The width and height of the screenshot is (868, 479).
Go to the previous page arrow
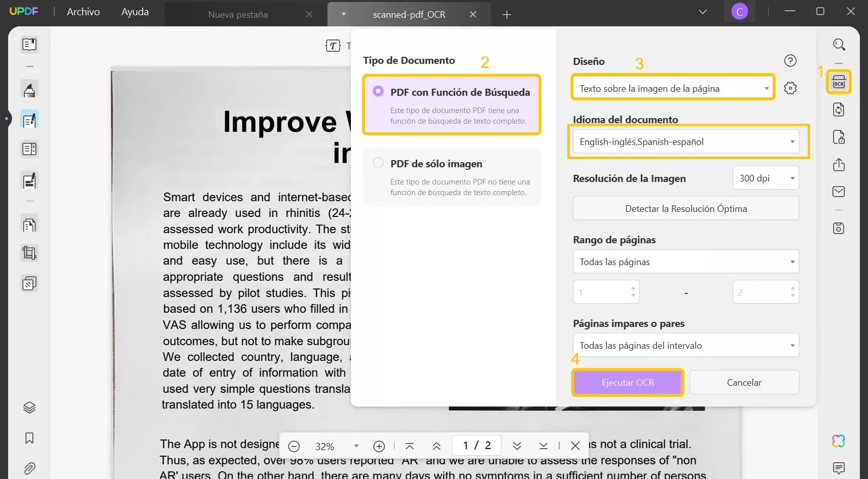437,446
